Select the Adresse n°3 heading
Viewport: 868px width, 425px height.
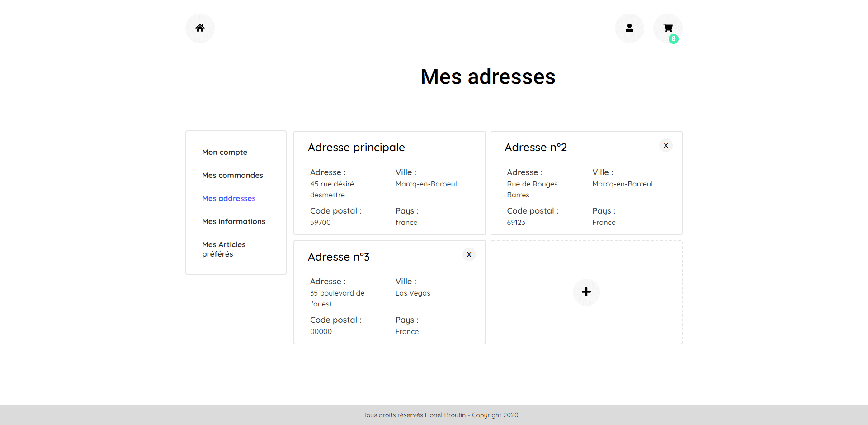coord(339,257)
